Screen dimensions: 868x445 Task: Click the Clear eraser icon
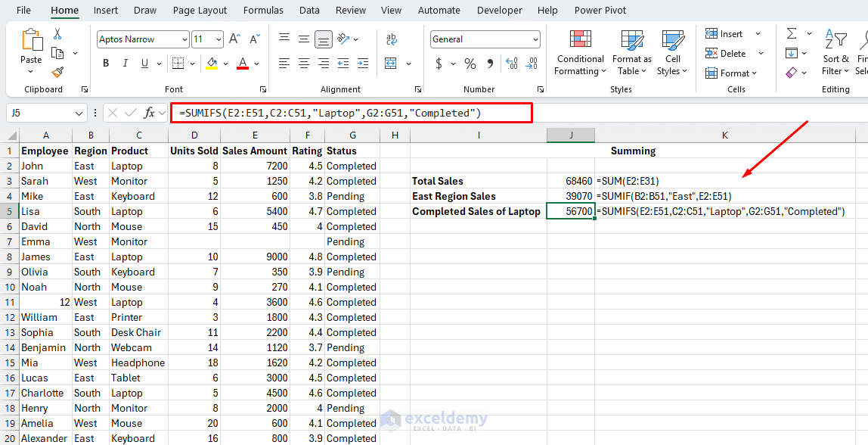(792, 73)
